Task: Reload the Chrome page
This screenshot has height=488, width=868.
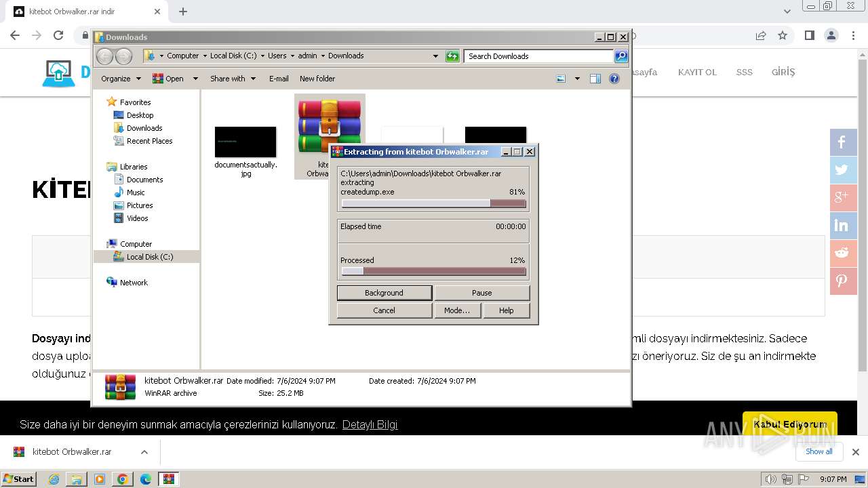Action: 58,35
